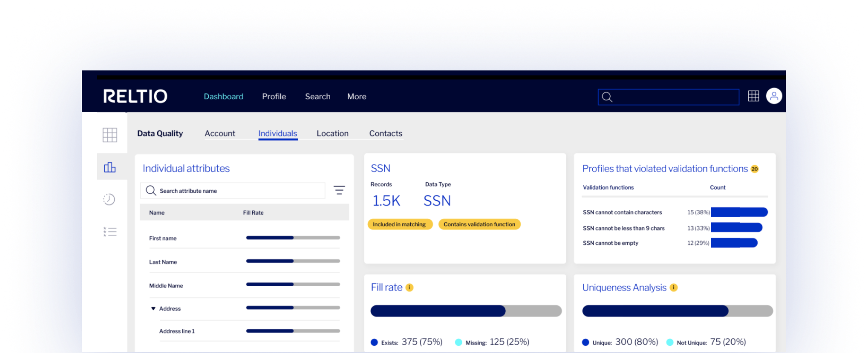This screenshot has height=353, width=868.
Task: Click the info icon next to Fill rate
Action: pyautogui.click(x=409, y=287)
